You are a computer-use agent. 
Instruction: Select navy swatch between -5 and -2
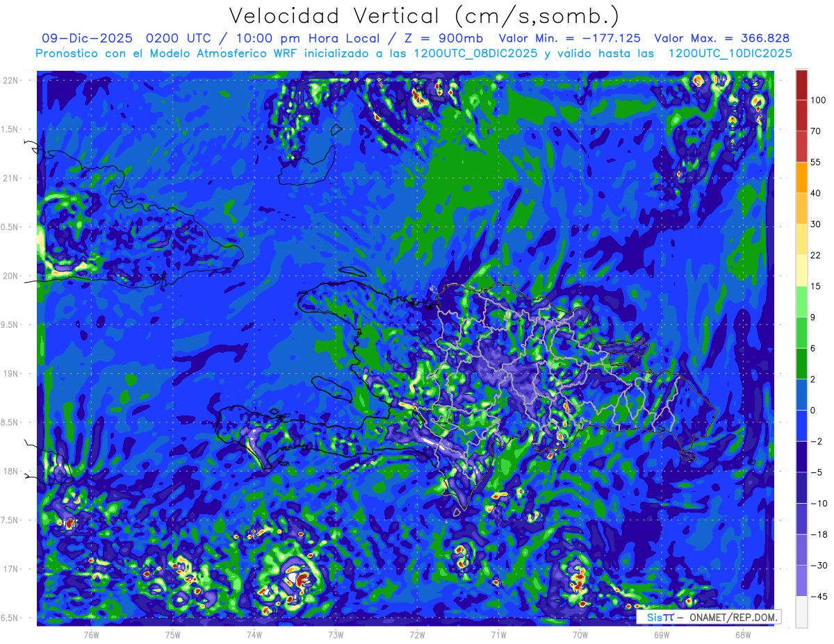click(x=801, y=457)
